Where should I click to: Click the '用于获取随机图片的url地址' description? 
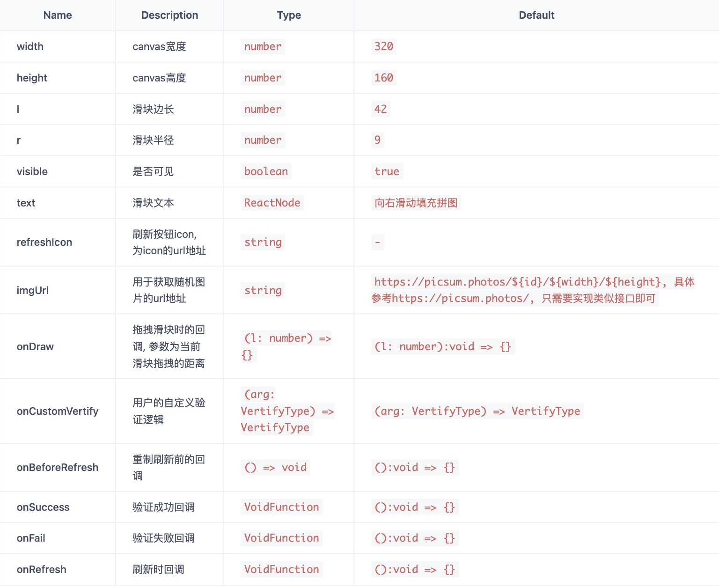point(169,290)
